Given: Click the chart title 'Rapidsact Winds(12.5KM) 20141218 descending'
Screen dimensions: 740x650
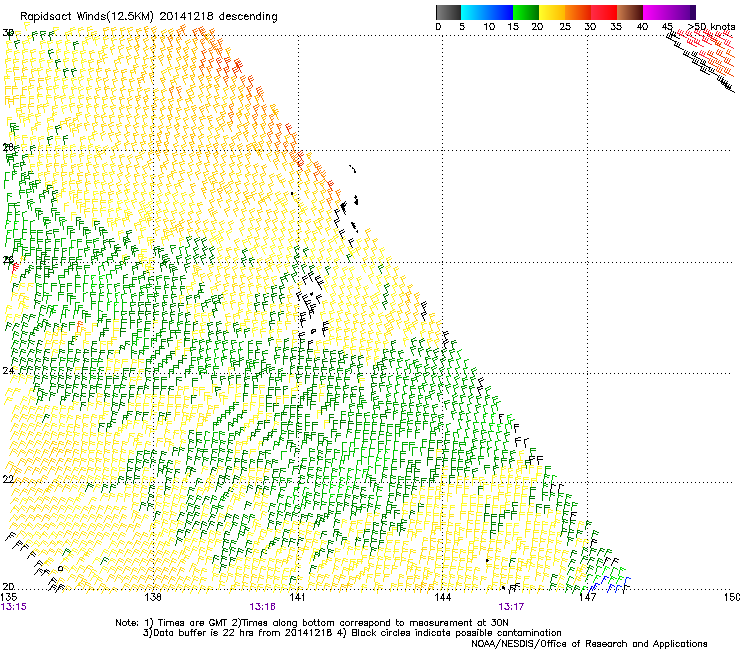Looking at the screenshot, I should click(149, 17).
